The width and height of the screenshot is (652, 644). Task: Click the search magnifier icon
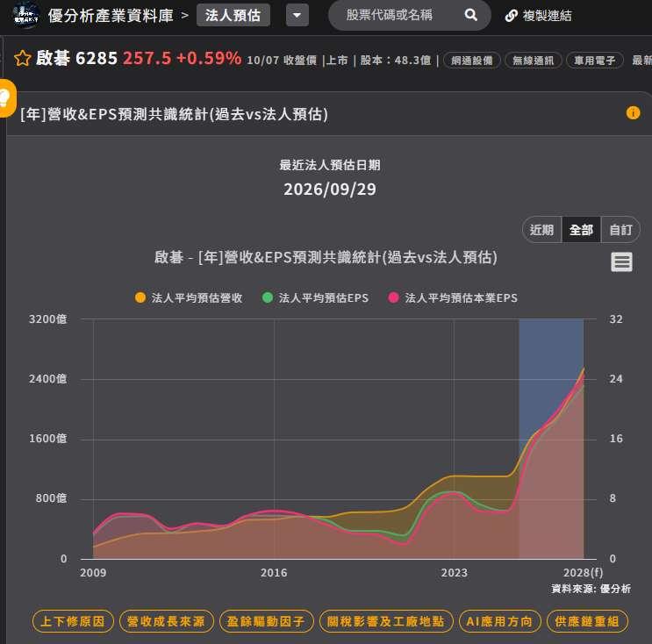point(470,16)
